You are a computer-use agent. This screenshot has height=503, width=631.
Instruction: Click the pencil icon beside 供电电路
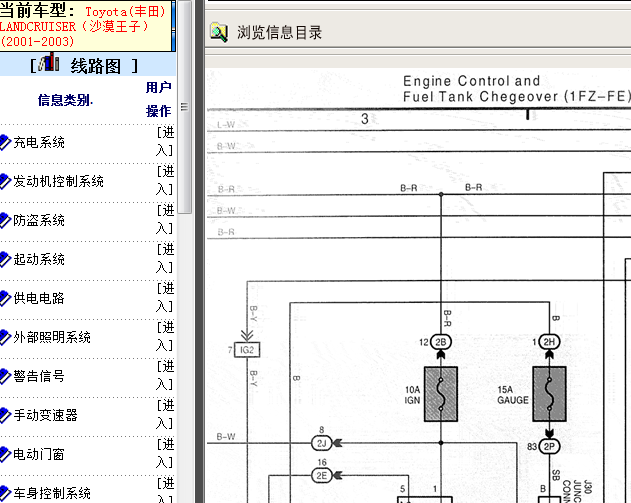coord(5,299)
